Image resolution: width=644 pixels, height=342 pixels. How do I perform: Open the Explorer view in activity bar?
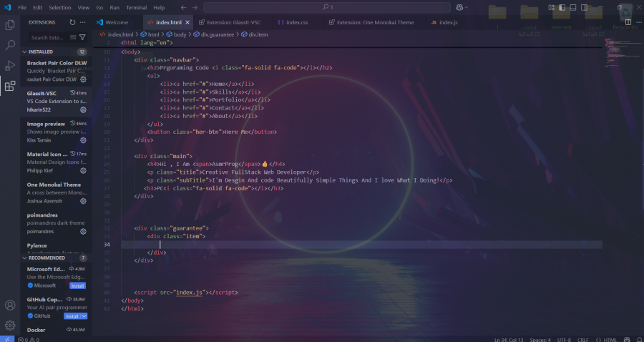10,24
